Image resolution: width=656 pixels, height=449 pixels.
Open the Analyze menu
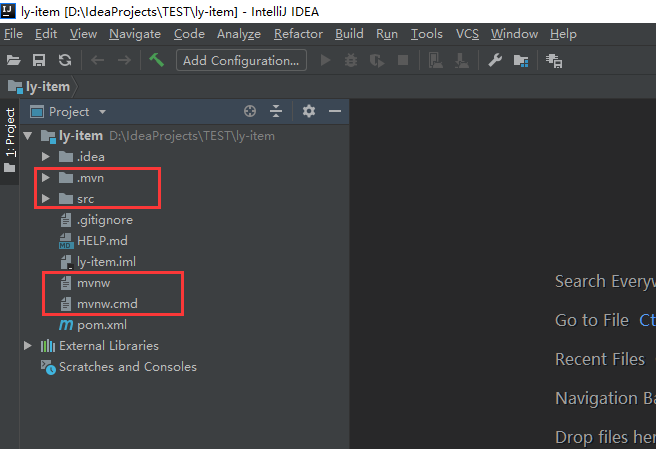pyautogui.click(x=239, y=34)
